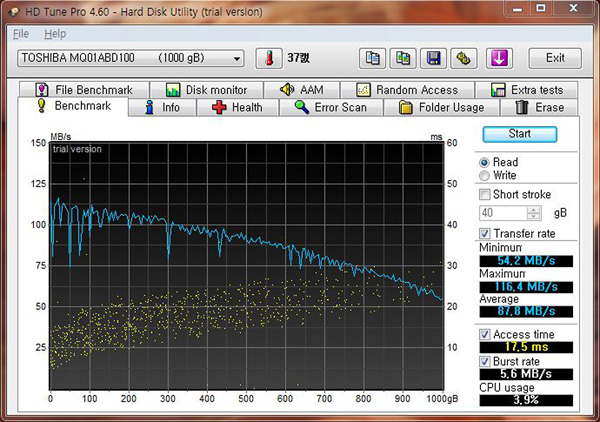The width and height of the screenshot is (600, 422).
Task: Copy screenshot to clipboard icon
Action: click(403, 58)
